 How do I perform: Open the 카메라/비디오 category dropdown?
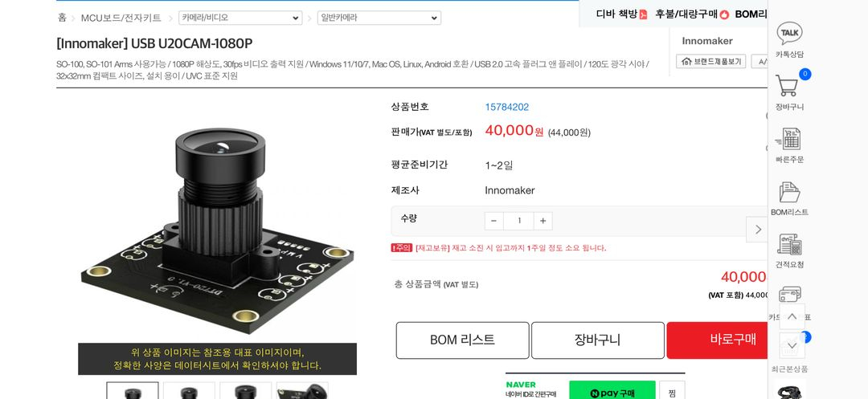pyautogui.click(x=240, y=18)
